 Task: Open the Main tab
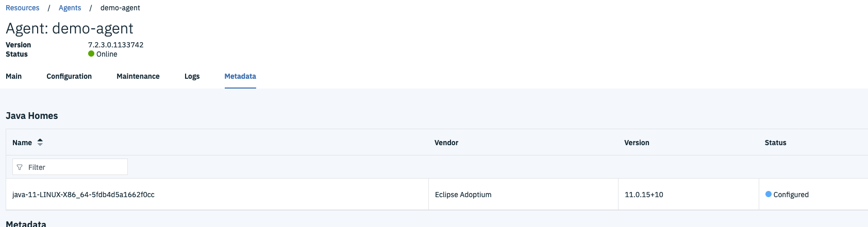tap(14, 76)
